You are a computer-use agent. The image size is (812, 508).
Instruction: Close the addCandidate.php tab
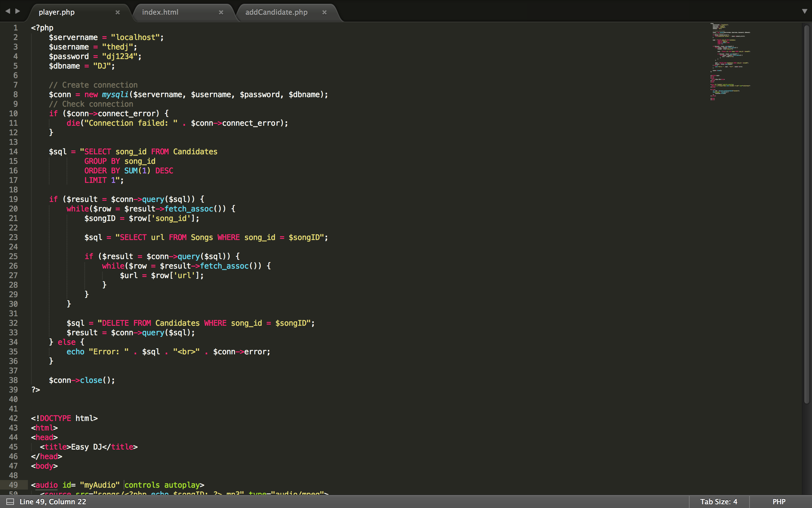(x=324, y=12)
